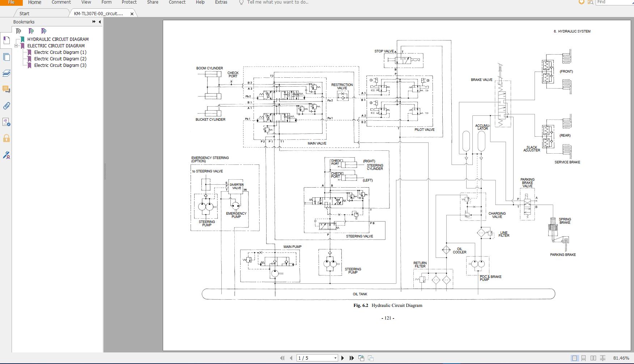Image resolution: width=634 pixels, height=364 pixels.
Task: Click the next view icon
Action: [371, 358]
